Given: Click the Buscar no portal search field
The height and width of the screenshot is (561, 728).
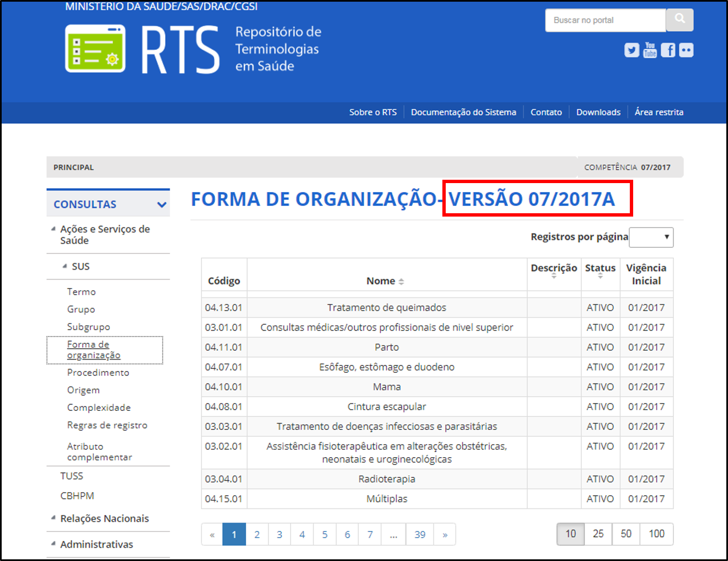Looking at the screenshot, I should 605,20.
